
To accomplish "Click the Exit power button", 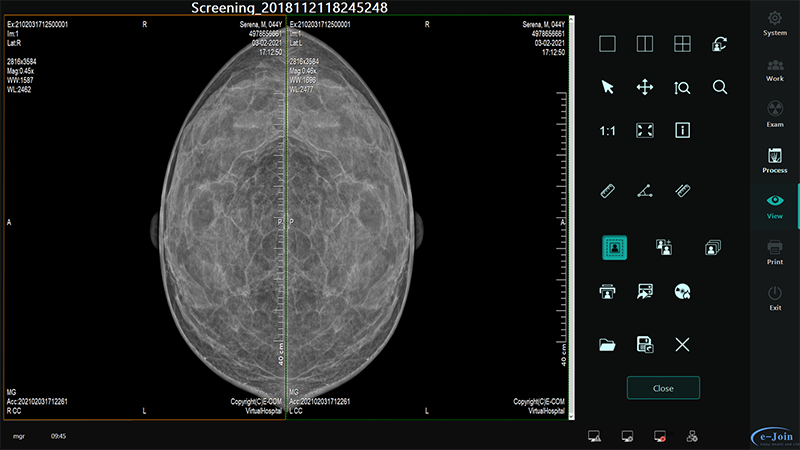I will 774,298.
